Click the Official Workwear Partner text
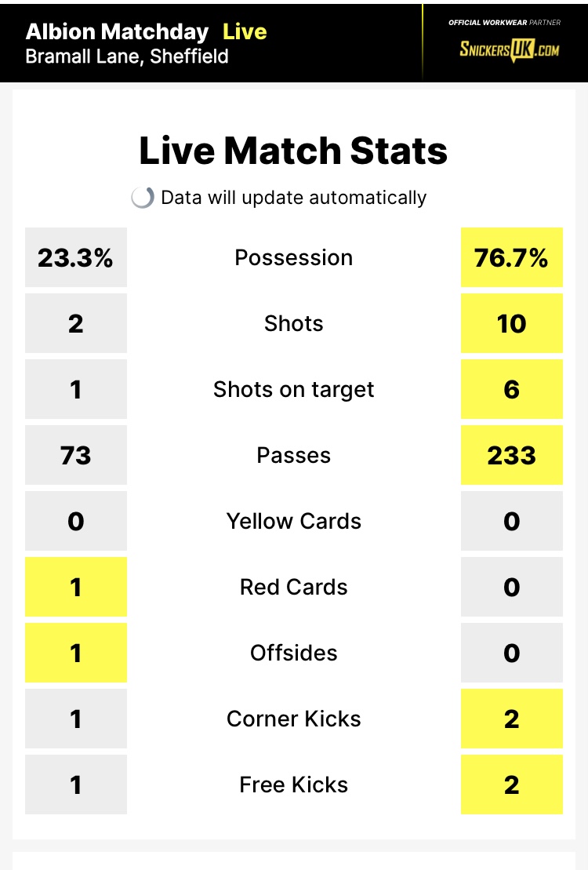588x870 pixels. 504,23
